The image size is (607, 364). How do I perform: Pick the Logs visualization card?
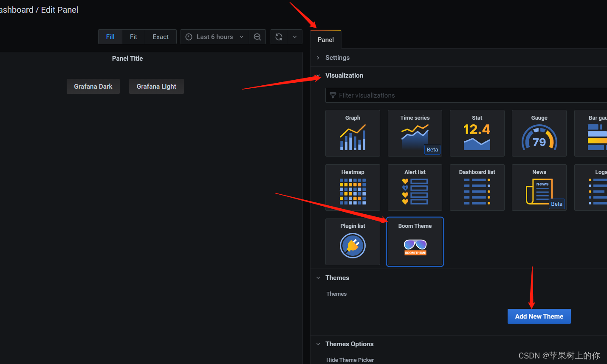[x=591, y=188]
